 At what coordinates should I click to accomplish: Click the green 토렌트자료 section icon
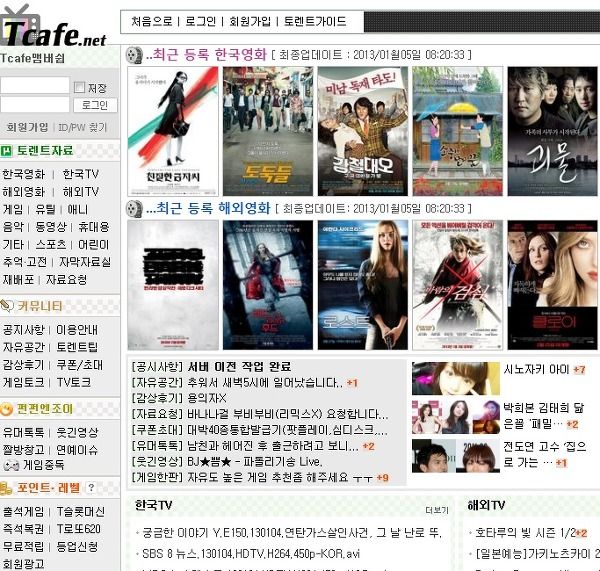click(7, 151)
